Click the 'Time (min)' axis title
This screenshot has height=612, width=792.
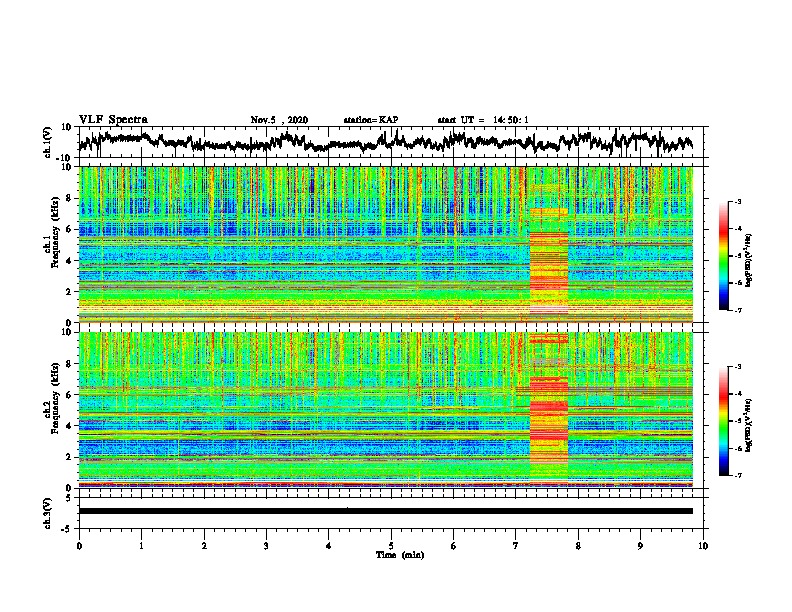click(400, 555)
